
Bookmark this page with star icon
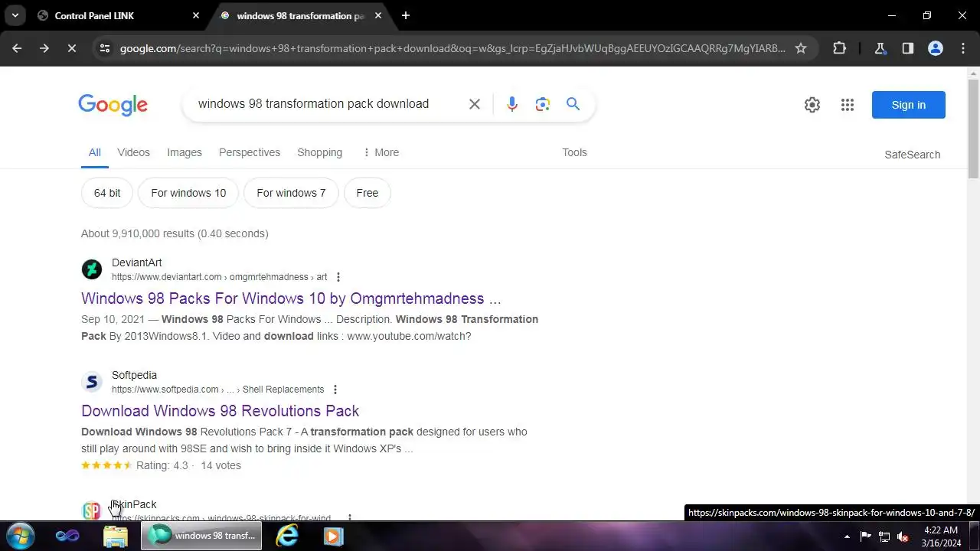801,48
